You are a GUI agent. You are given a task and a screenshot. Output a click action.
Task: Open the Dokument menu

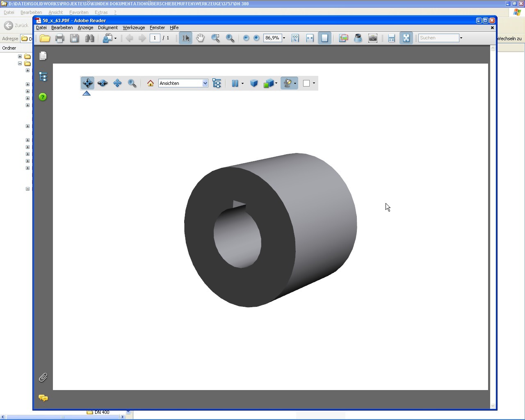tap(107, 27)
